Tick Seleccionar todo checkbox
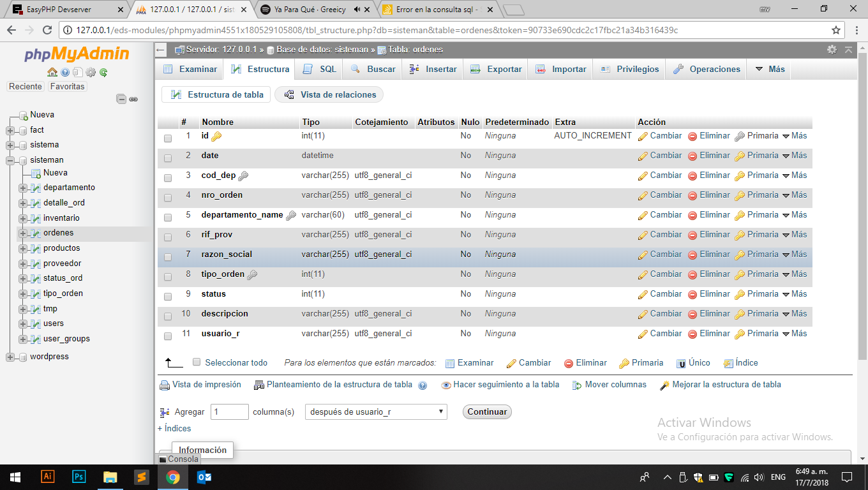Screen dimensions: 868x490 [x=197, y=362]
